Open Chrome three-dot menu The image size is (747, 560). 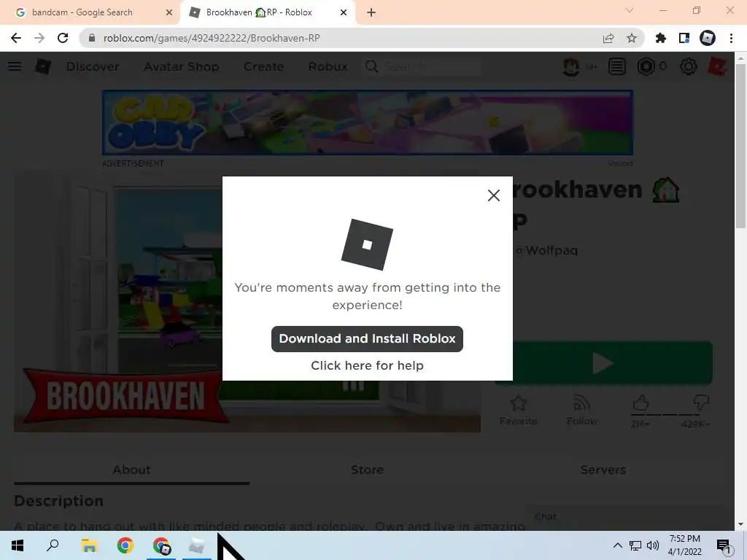pyautogui.click(x=731, y=38)
